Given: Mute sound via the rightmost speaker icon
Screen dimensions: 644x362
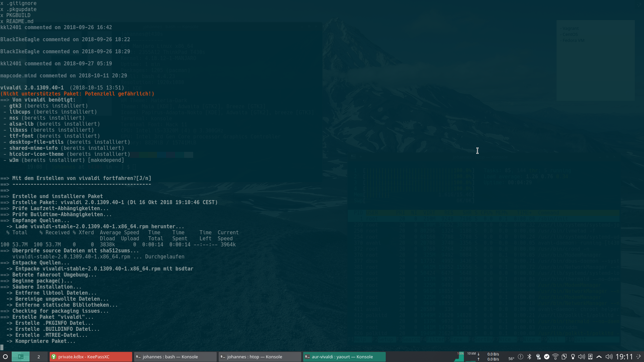Looking at the screenshot, I should click(x=609, y=357).
